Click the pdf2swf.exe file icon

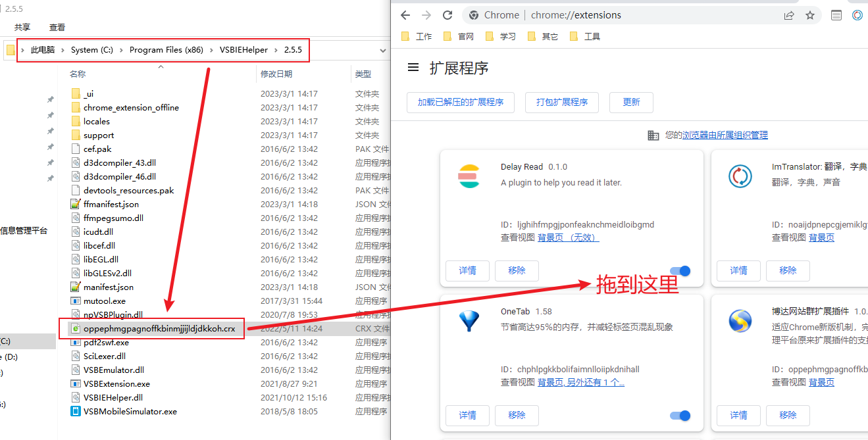click(76, 343)
